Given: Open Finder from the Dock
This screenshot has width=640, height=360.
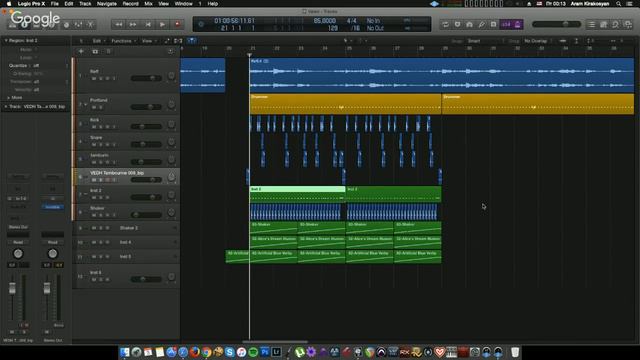Looking at the screenshot, I should pyautogui.click(x=124, y=352).
